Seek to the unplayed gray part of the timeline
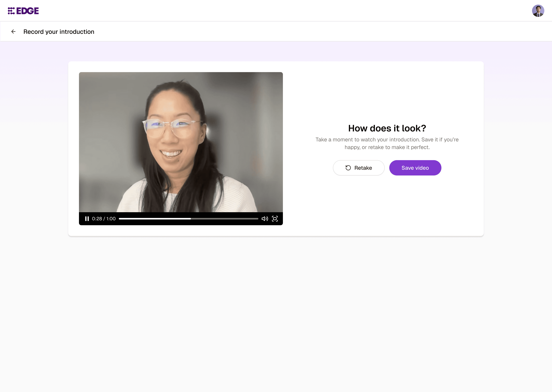 pyautogui.click(x=225, y=219)
